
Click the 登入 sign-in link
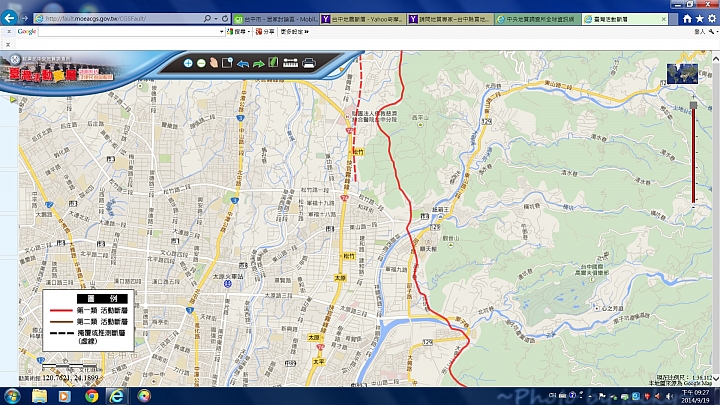(699, 32)
